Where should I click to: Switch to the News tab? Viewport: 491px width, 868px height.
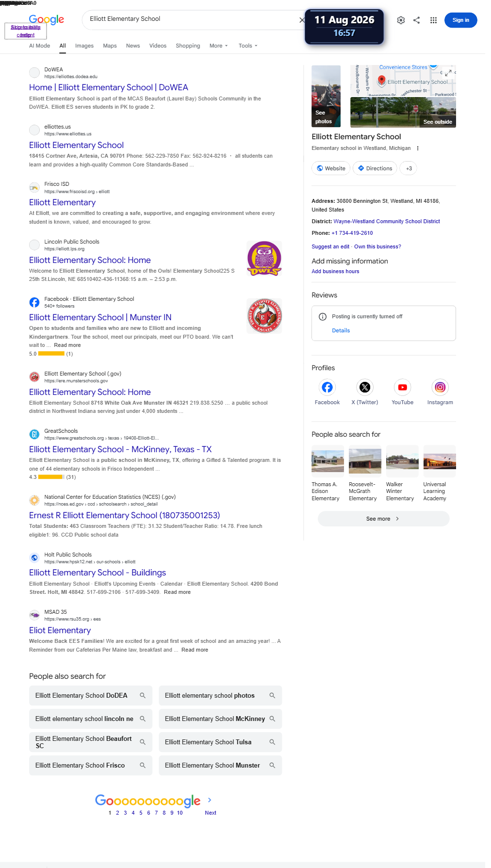point(133,46)
